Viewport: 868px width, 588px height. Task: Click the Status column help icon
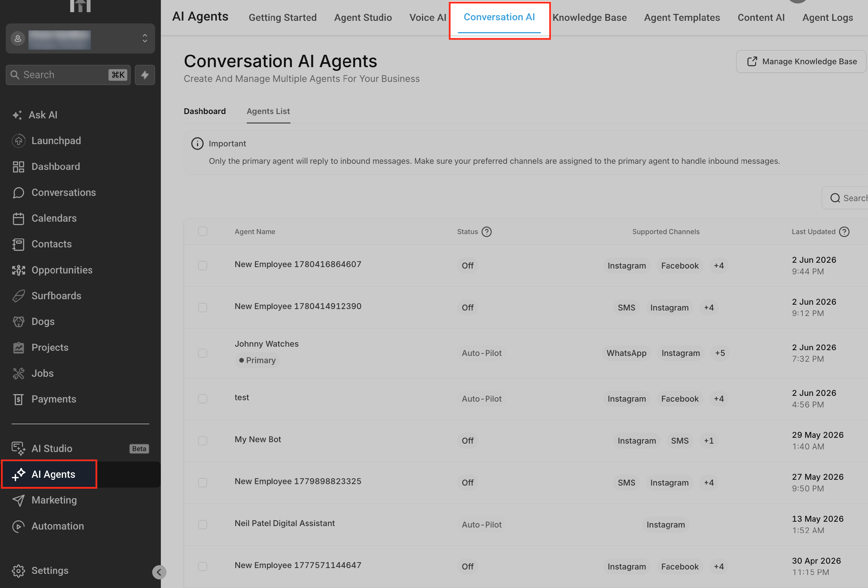click(x=486, y=231)
